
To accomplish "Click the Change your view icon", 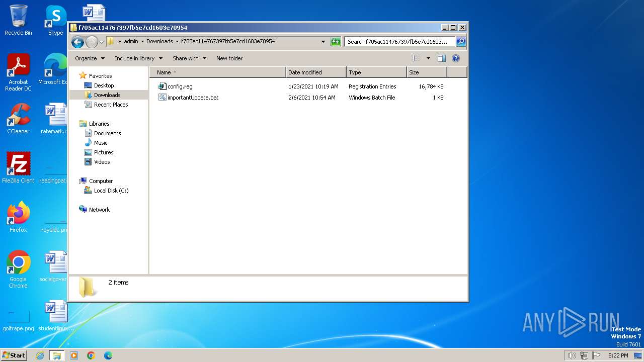I will 416,58.
